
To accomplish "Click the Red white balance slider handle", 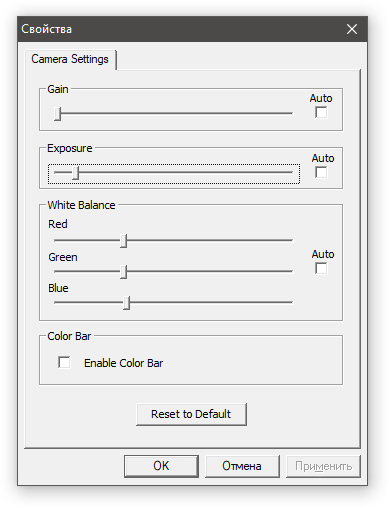I will point(123,241).
